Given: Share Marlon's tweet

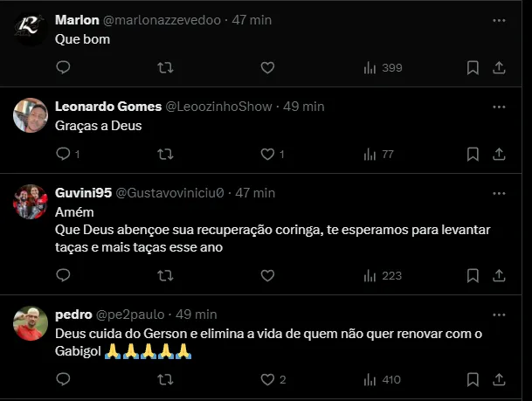Looking at the screenshot, I should [499, 67].
